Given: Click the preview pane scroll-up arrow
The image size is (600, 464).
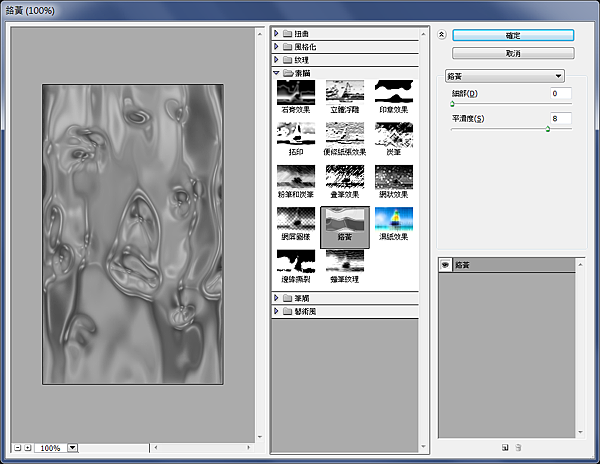Looking at the screenshot, I should tap(260, 34).
